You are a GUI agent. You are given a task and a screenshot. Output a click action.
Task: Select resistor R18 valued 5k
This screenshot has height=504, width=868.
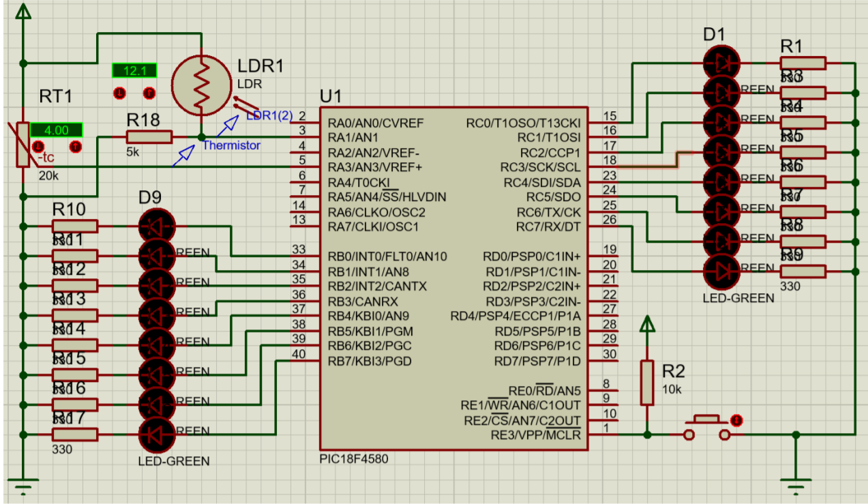(x=149, y=136)
